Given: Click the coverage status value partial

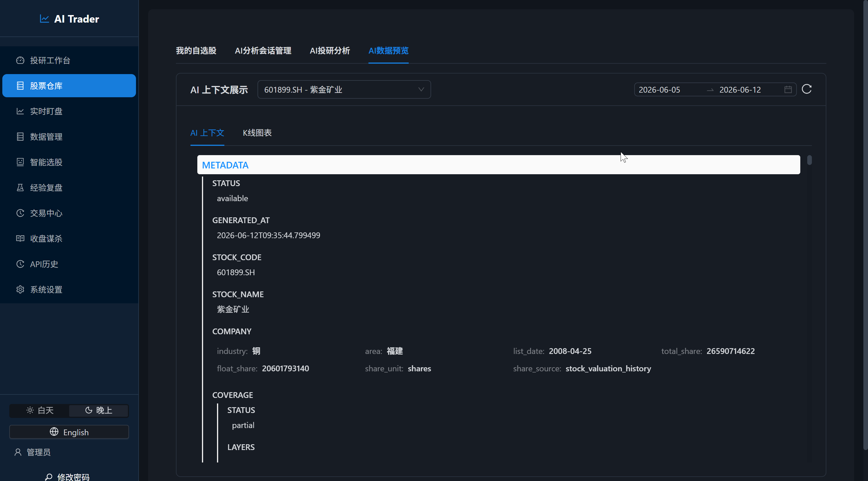Looking at the screenshot, I should pos(243,425).
